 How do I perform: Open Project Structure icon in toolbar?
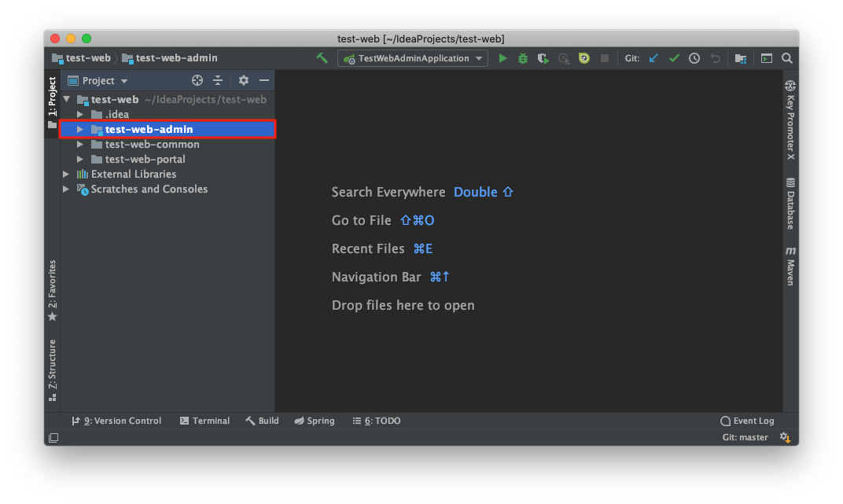point(741,58)
